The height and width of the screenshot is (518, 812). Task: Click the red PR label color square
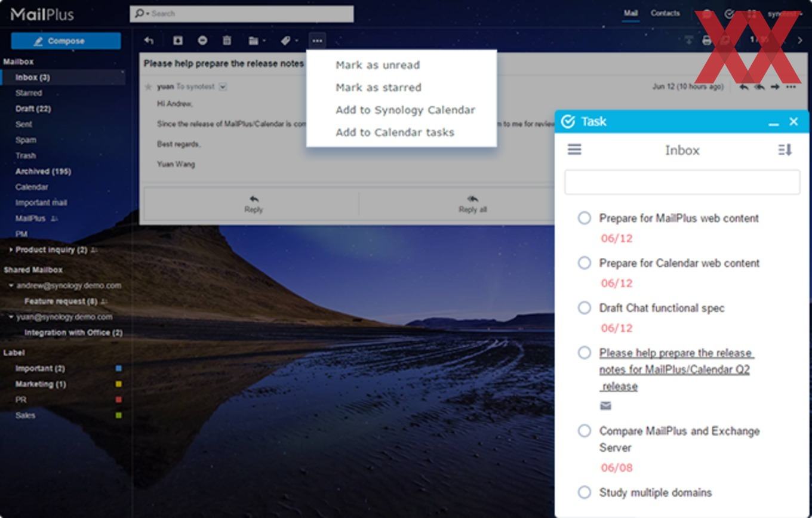(118, 400)
